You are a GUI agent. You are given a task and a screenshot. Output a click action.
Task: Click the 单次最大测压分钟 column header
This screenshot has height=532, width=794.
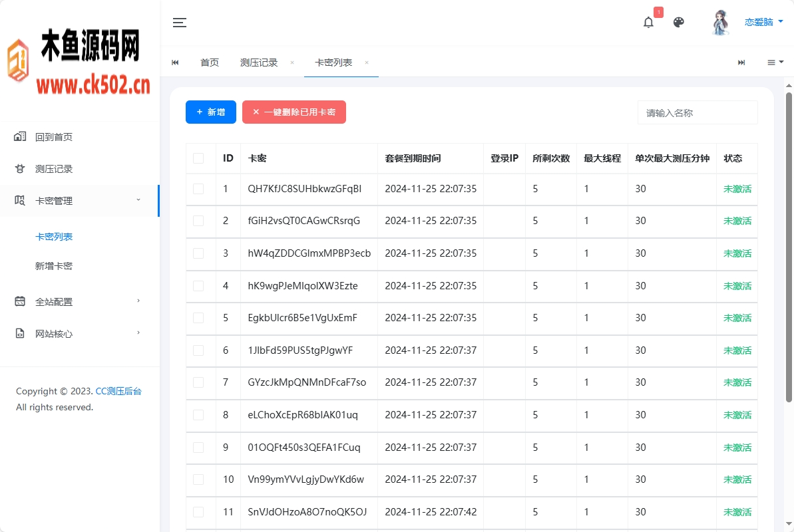672,158
